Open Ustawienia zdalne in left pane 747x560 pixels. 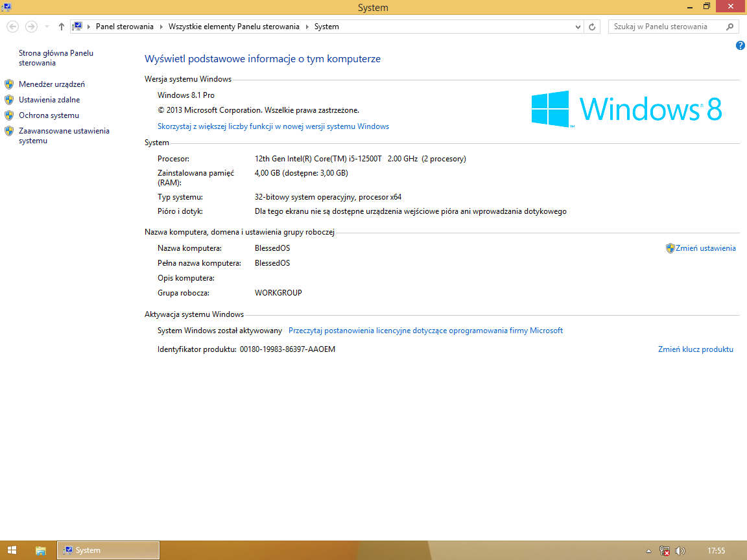(x=49, y=100)
